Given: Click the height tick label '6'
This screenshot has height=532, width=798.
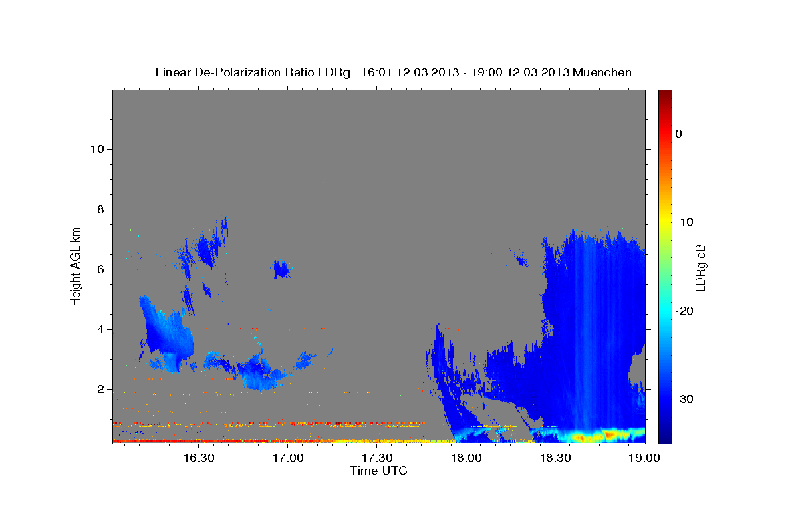Looking at the screenshot, I should [x=100, y=269].
